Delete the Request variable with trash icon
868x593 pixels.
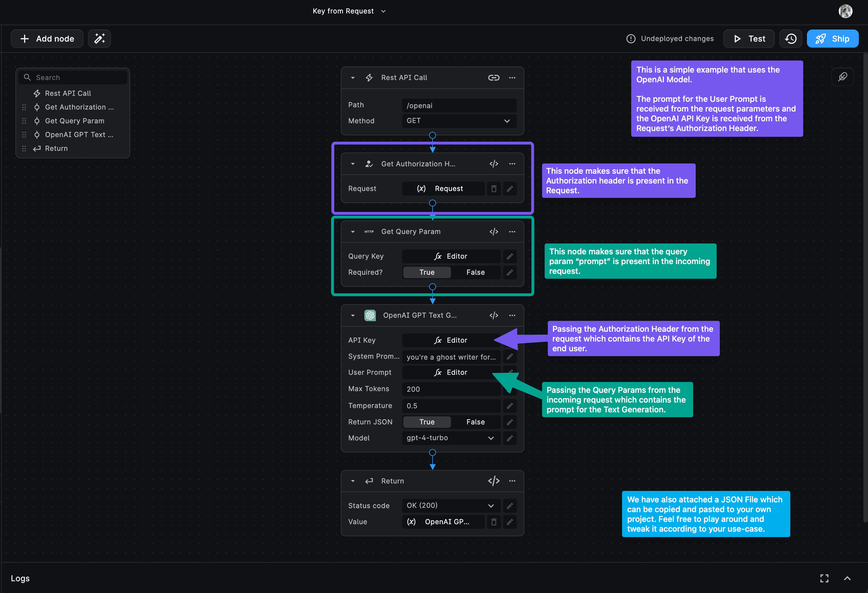click(x=493, y=189)
